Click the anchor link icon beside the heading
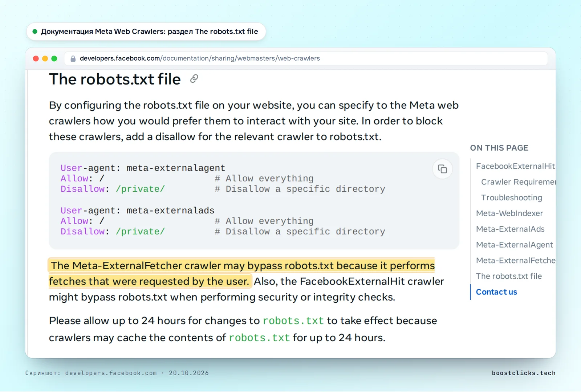The image size is (581, 392). [194, 79]
